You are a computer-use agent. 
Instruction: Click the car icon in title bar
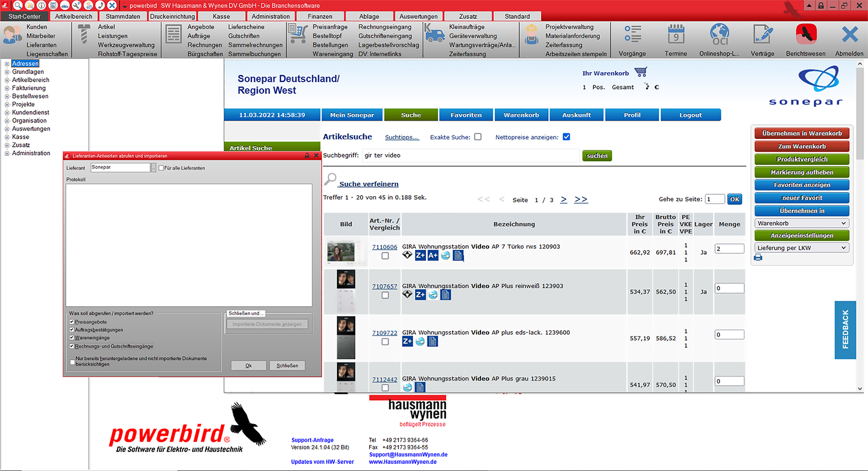click(65, 5)
